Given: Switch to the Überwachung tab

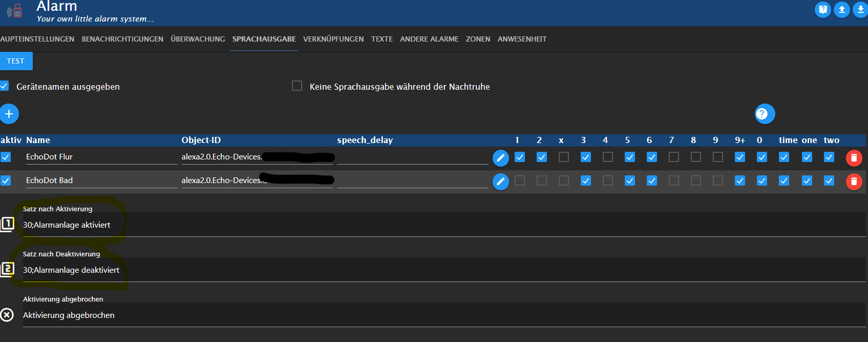Looking at the screenshot, I should (x=198, y=39).
